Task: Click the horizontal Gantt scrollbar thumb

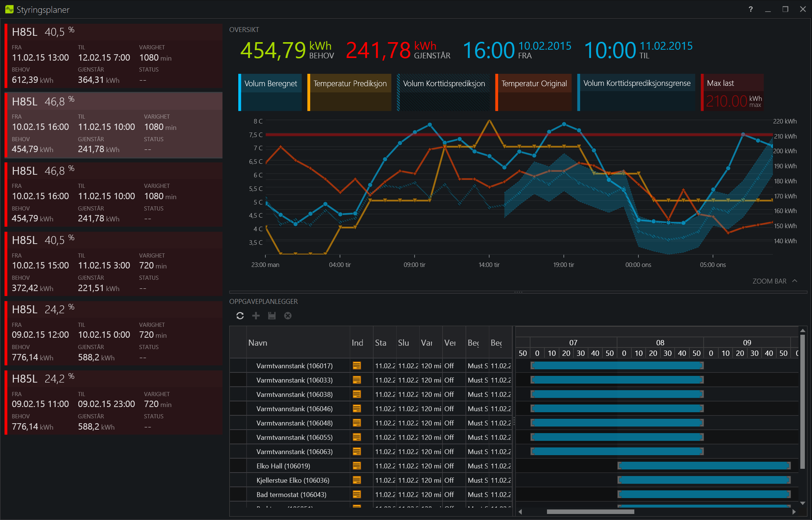Action: 590,512
